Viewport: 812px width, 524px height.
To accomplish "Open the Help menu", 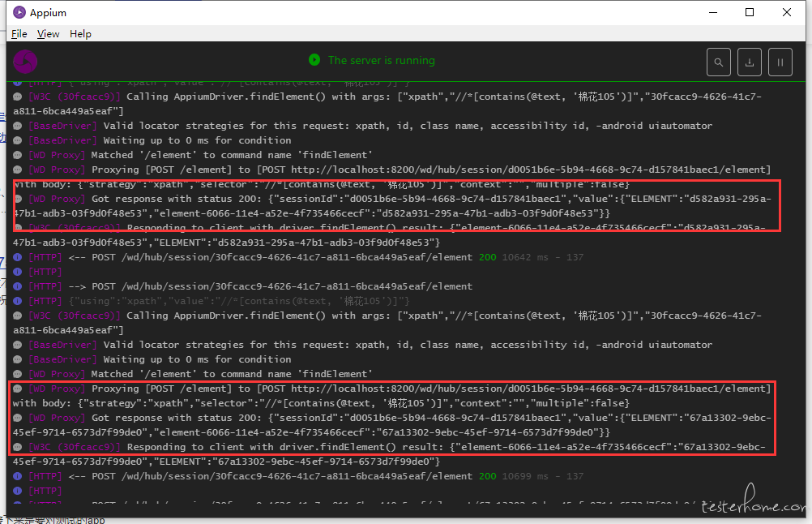I will point(80,34).
